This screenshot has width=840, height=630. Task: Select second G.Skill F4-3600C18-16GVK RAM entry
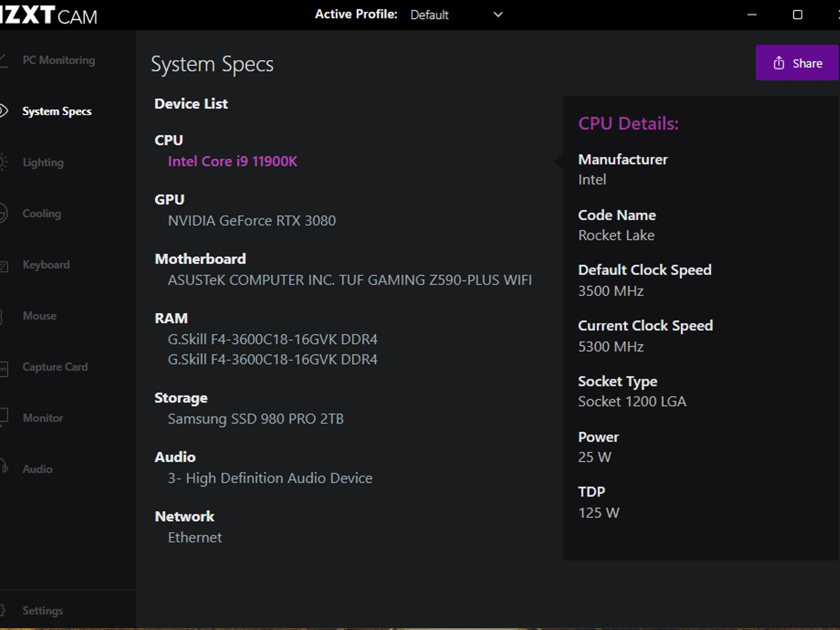(x=272, y=359)
